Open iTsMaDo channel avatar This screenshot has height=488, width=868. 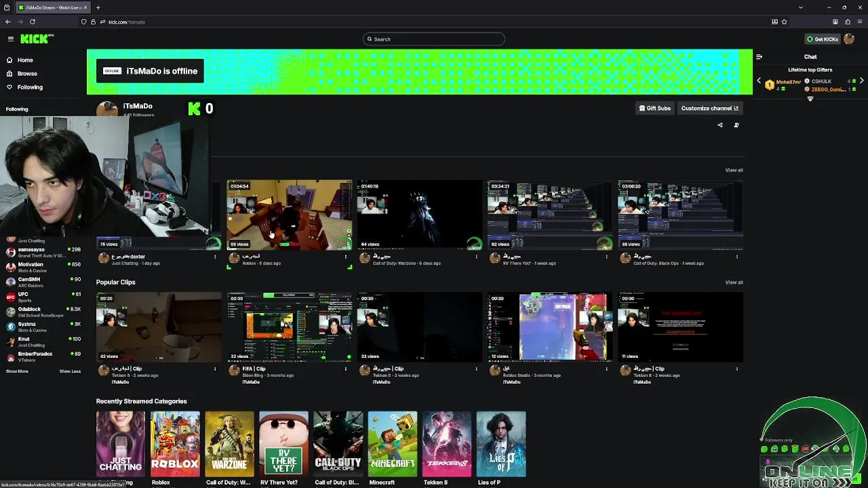tap(106, 109)
